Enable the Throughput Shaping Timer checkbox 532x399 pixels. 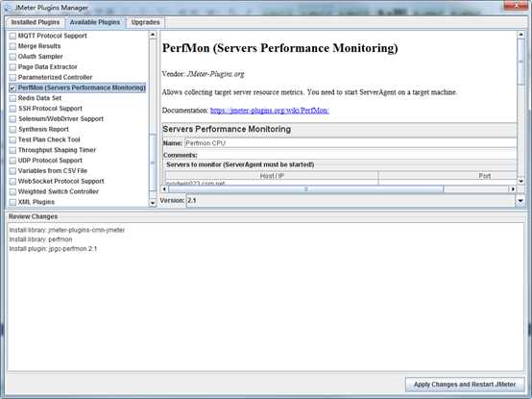[12, 150]
